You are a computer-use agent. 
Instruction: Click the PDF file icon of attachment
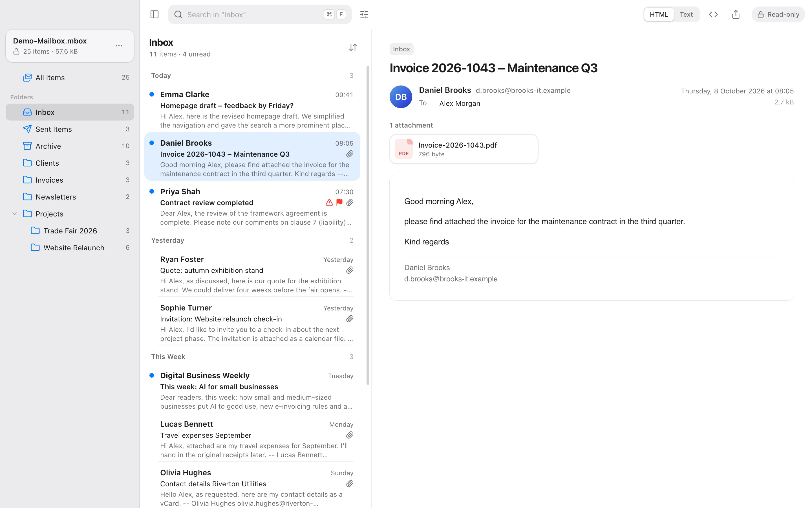coord(404,149)
